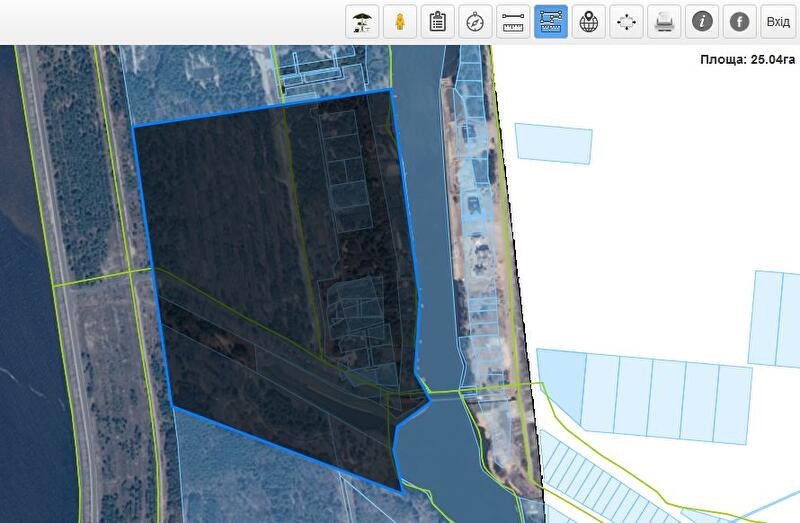Click the four-arrow full extent icon

point(627,21)
